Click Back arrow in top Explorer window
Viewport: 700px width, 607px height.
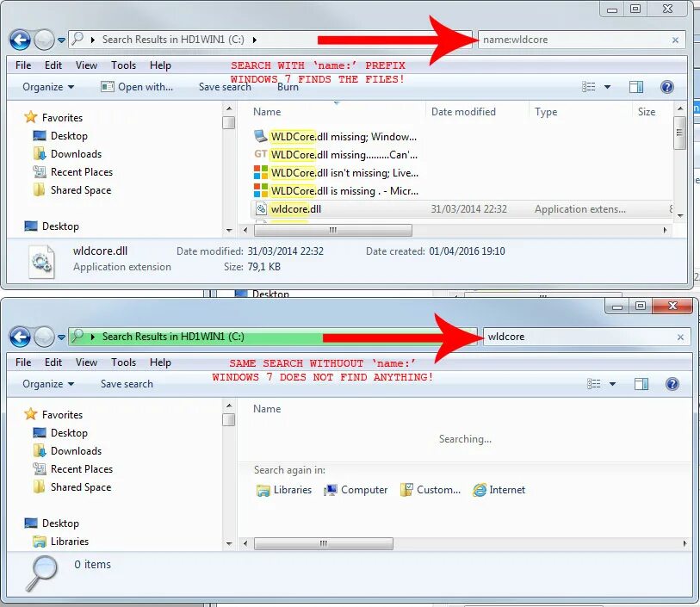tap(20, 40)
